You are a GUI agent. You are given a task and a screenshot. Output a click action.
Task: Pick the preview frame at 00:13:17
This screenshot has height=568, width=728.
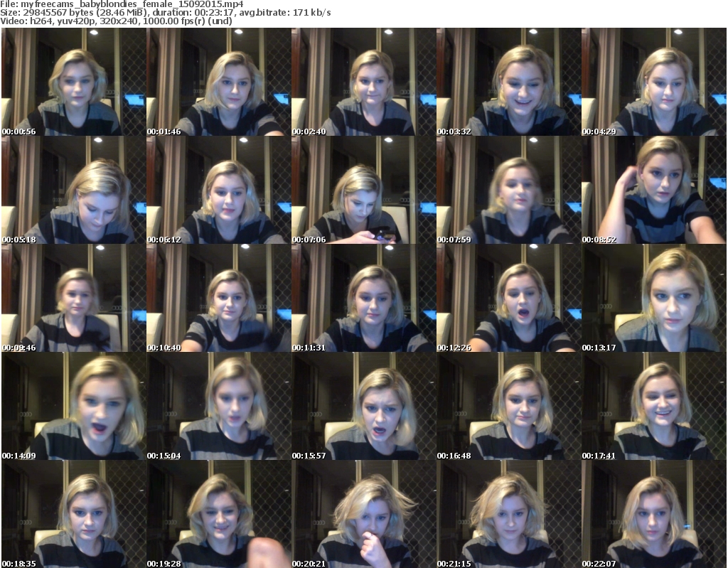coord(654,298)
